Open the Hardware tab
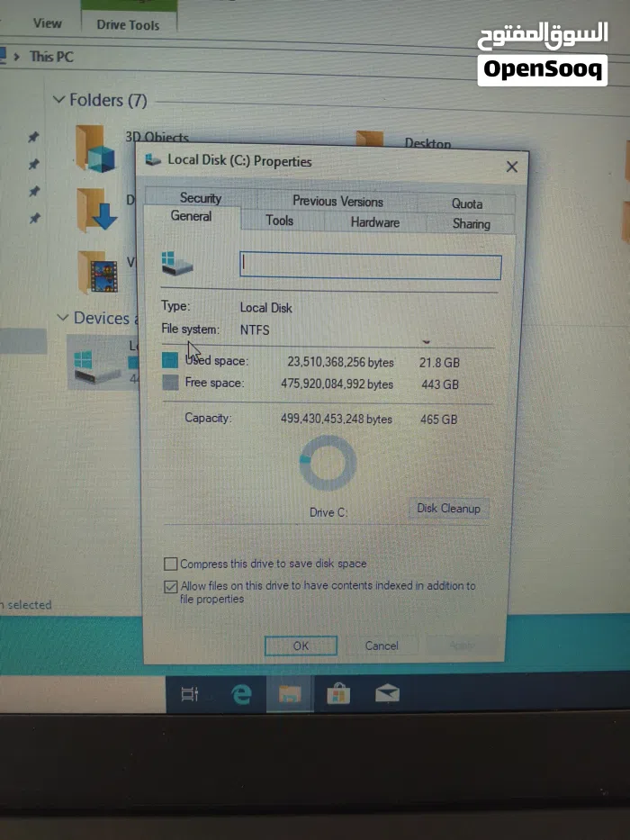The height and width of the screenshot is (840, 630). [x=374, y=222]
